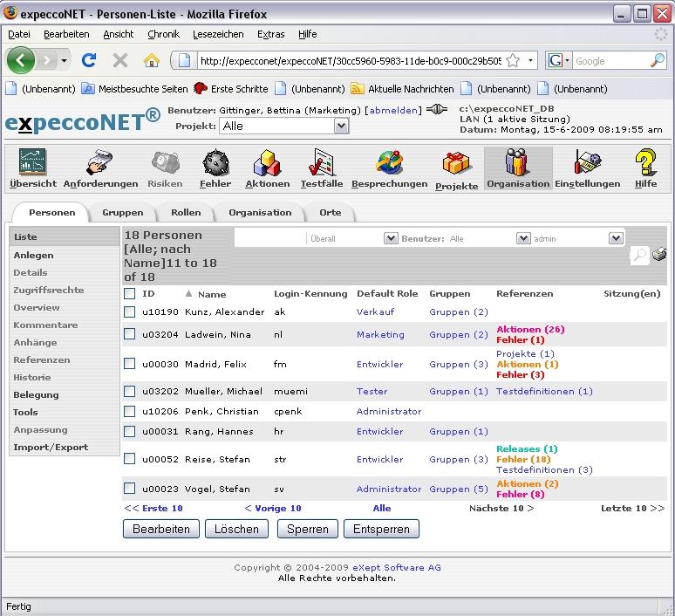
Task: Click the Google search input field
Action: pyautogui.click(x=610, y=61)
